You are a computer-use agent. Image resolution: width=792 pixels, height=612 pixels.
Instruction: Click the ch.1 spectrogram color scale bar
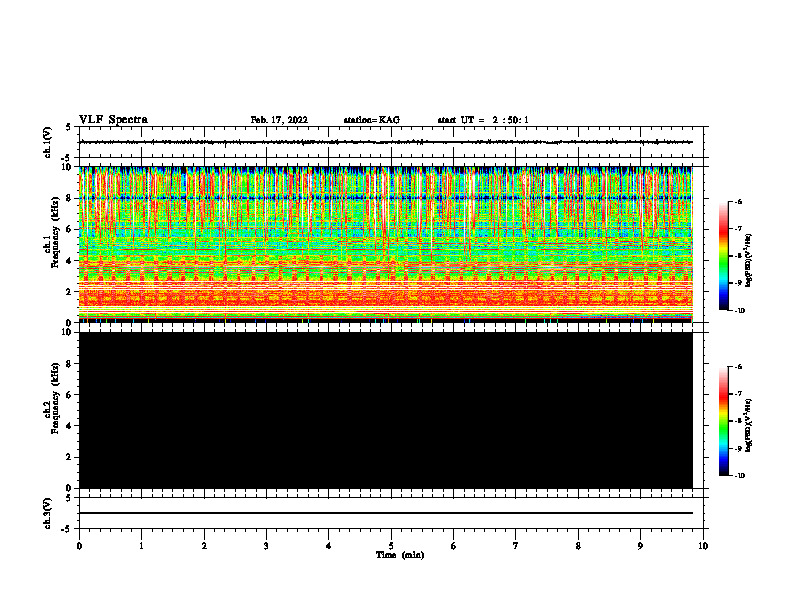pos(724,256)
